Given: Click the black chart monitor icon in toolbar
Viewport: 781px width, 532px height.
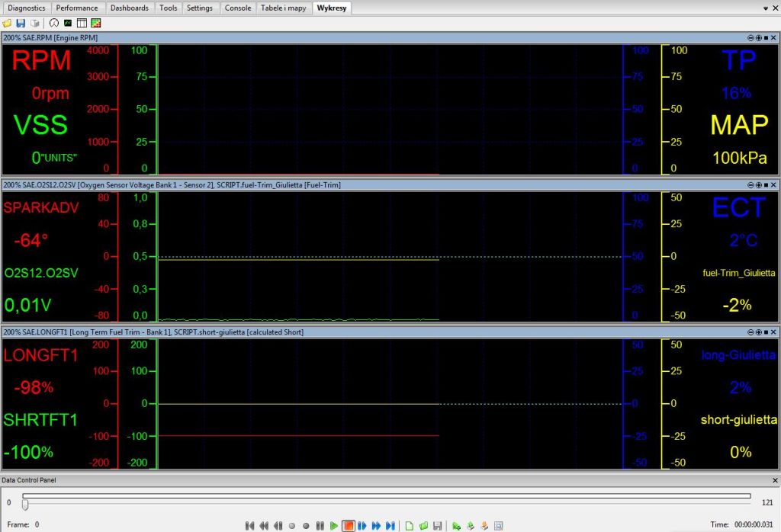Looking at the screenshot, I should coord(68,23).
